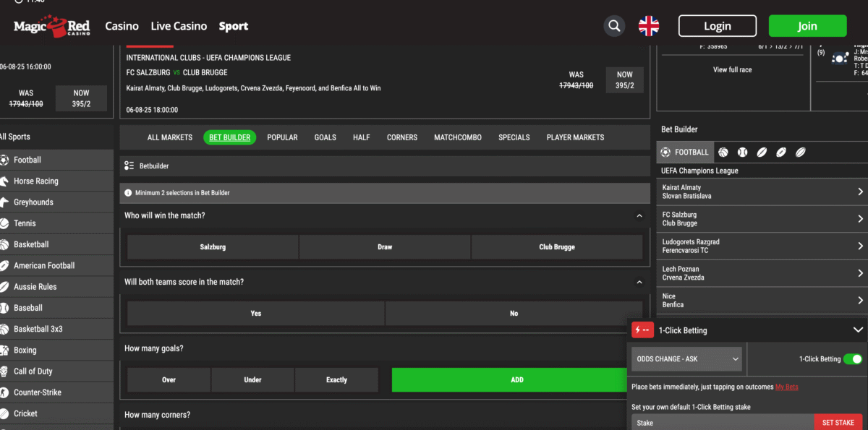
Task: Select Exactly for how many goals
Action: 336,380
